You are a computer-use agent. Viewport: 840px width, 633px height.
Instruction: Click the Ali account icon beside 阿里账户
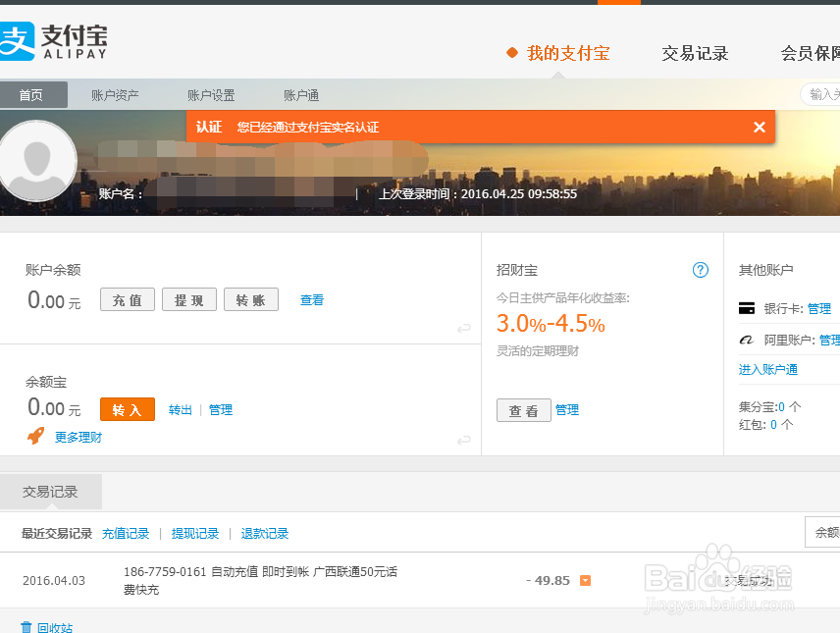pos(746,340)
